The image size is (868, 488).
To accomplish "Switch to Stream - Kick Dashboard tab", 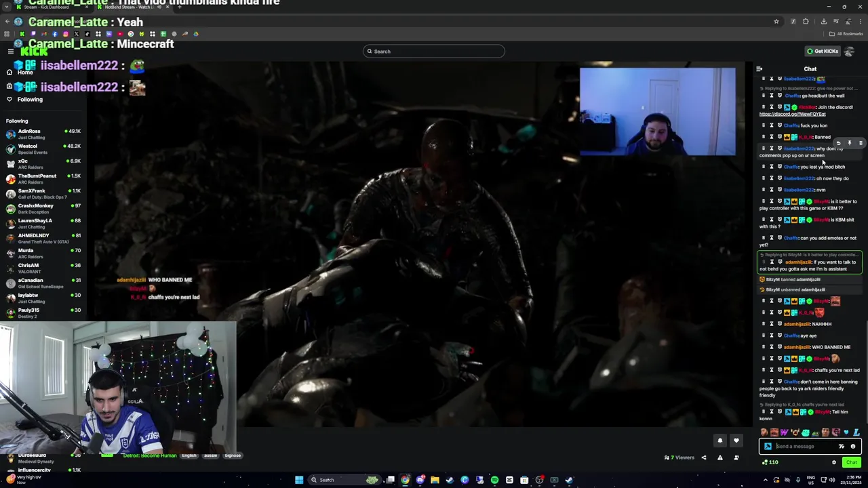I will 51,7.
